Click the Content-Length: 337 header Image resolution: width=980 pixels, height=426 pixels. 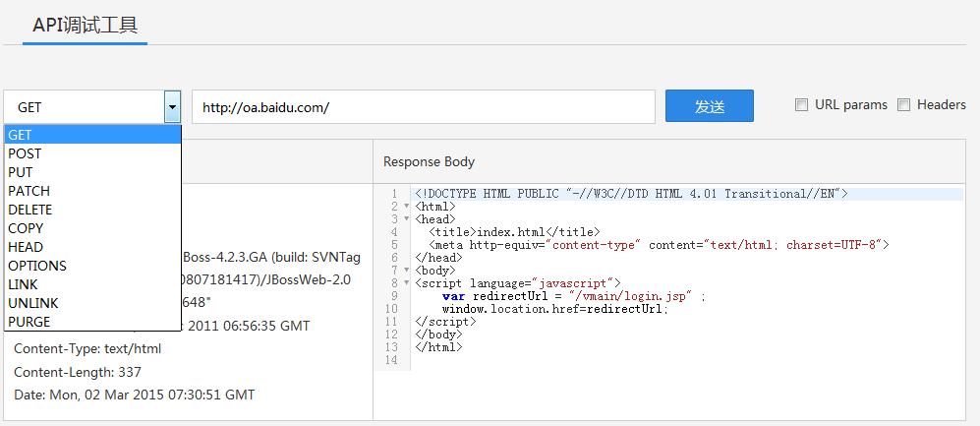pyautogui.click(x=78, y=372)
